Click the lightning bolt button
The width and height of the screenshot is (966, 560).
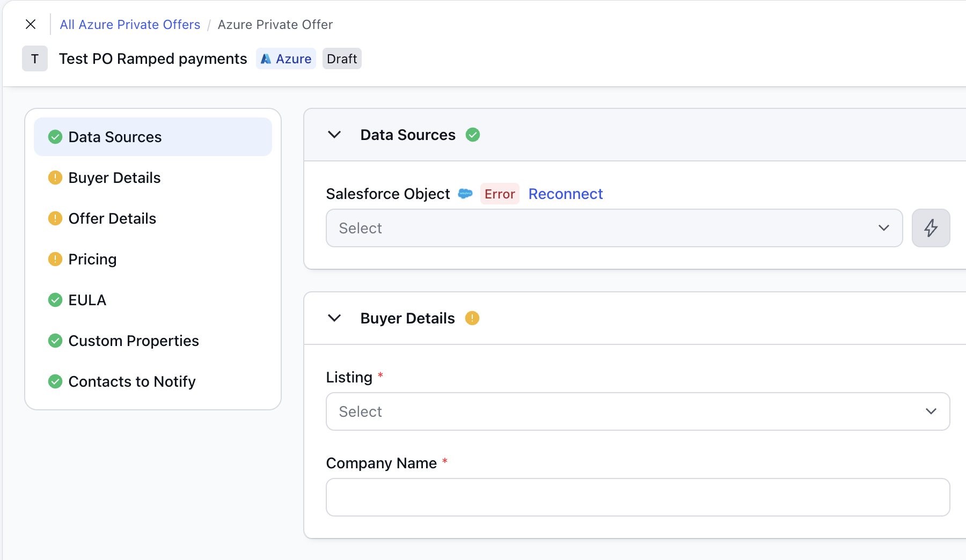931,228
